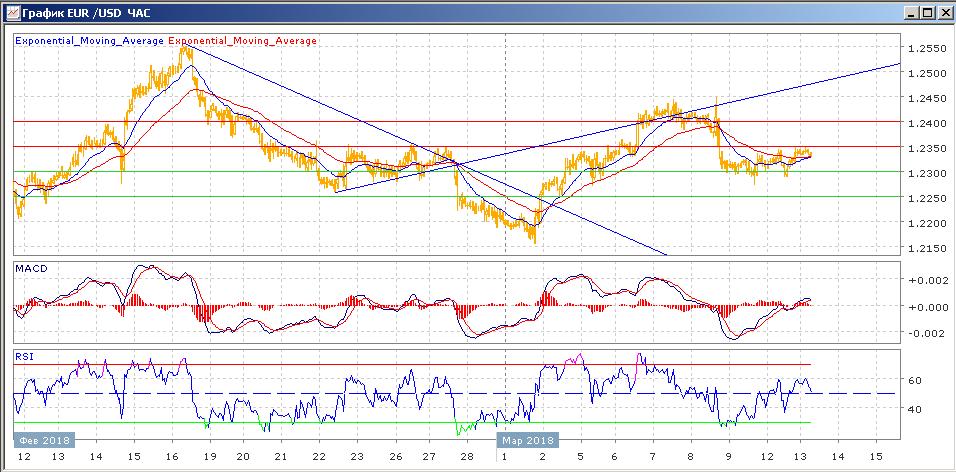Click the 1.2350 price axis label
The image size is (956, 472).
(x=926, y=148)
